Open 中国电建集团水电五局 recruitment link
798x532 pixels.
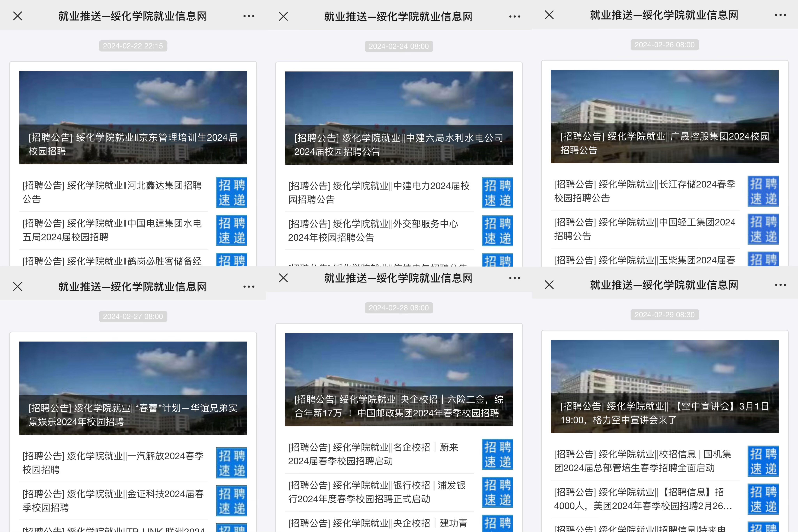point(112,230)
